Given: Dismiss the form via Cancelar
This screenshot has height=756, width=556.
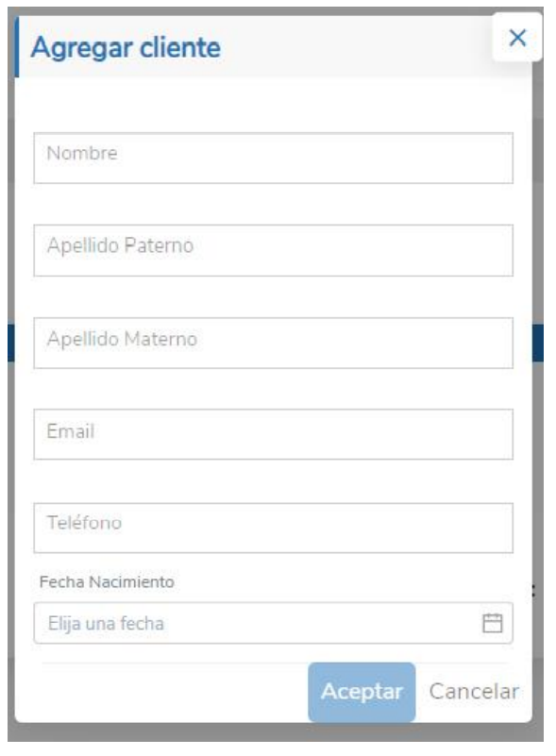Looking at the screenshot, I should [x=474, y=692].
